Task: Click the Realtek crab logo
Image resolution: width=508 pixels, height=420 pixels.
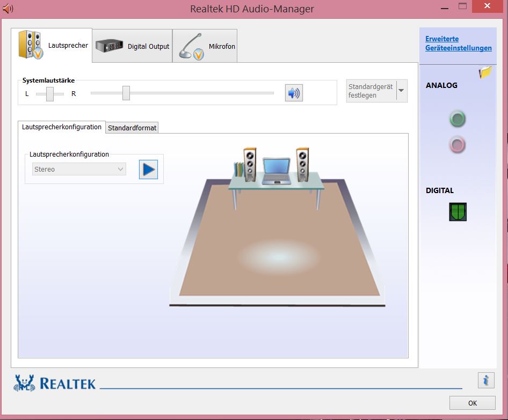Action: tap(24, 383)
